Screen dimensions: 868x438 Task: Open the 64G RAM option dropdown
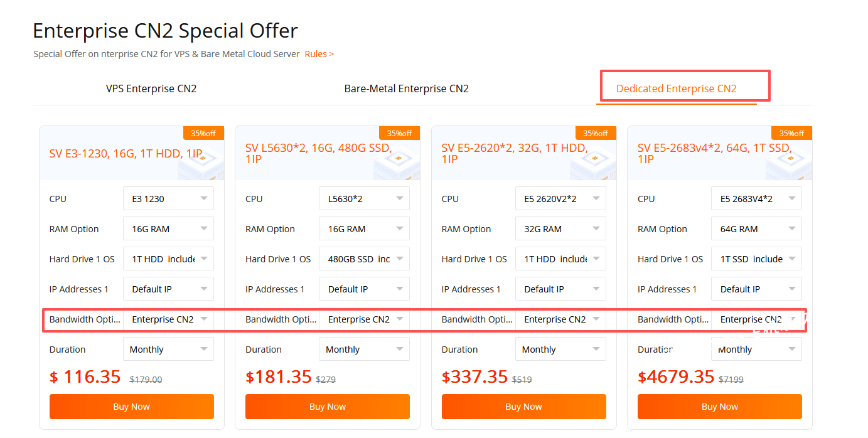[x=756, y=228]
